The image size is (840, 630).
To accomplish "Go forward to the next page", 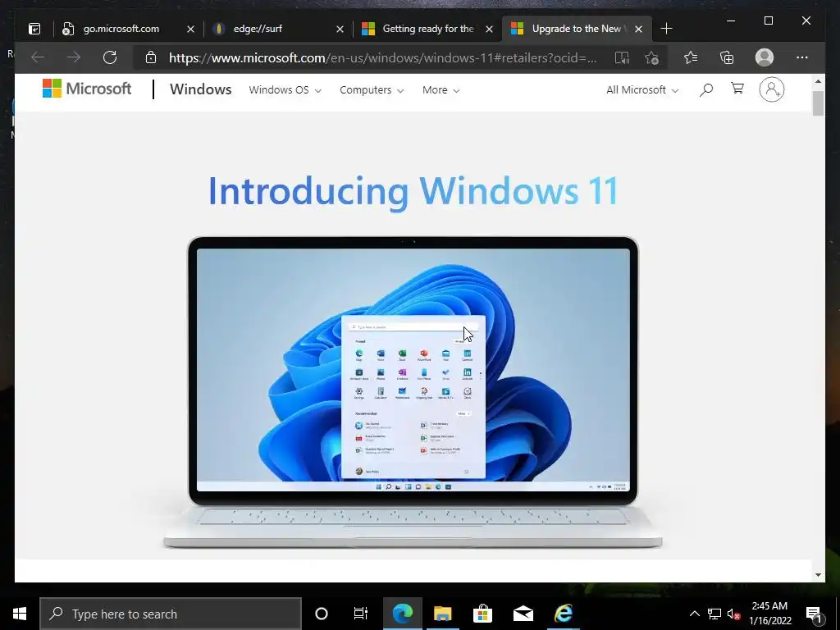I will 74,57.
